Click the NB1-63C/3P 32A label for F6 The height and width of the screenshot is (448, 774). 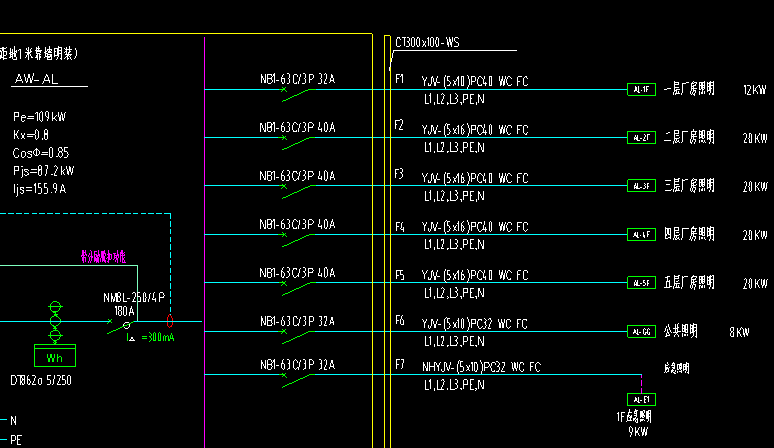(298, 321)
